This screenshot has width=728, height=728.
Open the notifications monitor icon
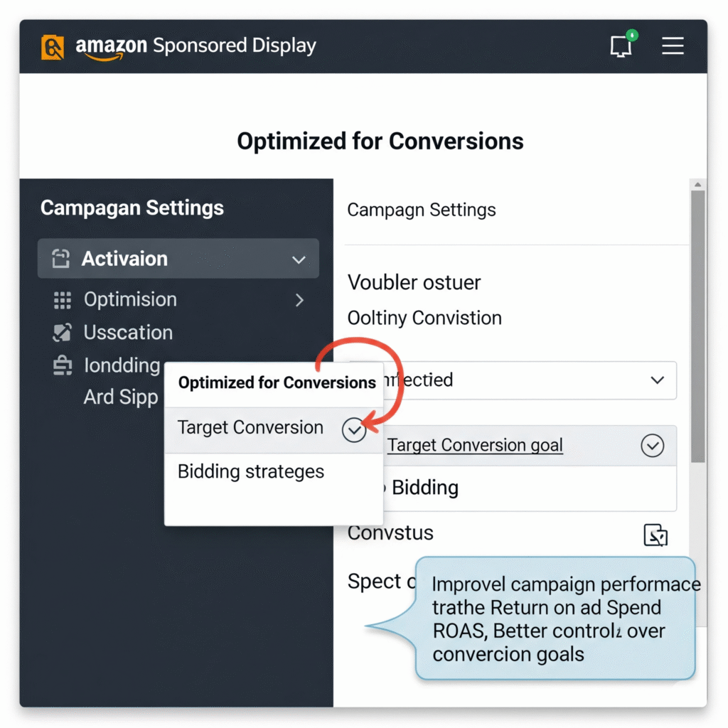click(x=621, y=46)
